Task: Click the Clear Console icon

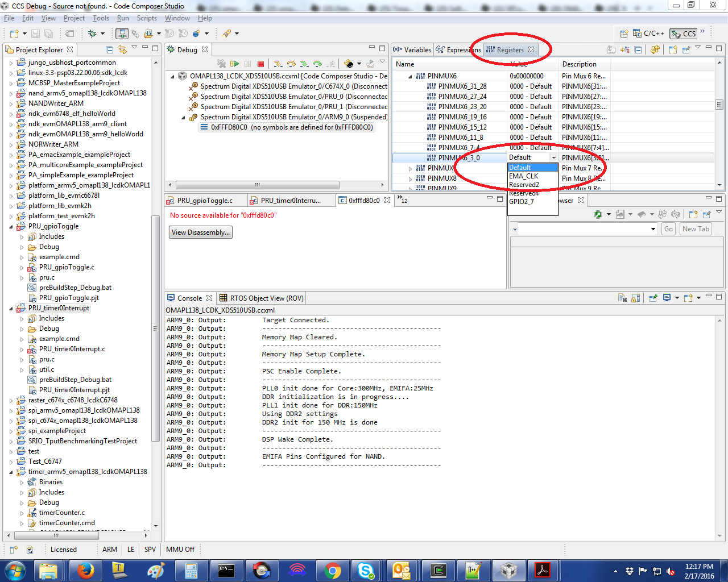Action: (x=622, y=298)
